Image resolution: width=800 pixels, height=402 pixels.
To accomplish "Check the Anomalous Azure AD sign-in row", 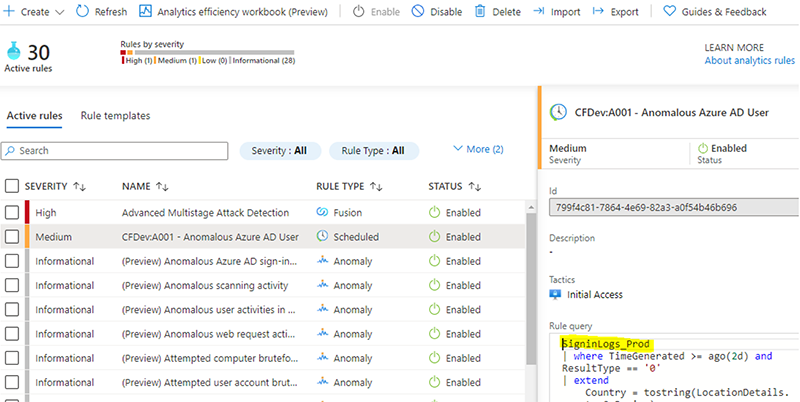I will point(12,261).
